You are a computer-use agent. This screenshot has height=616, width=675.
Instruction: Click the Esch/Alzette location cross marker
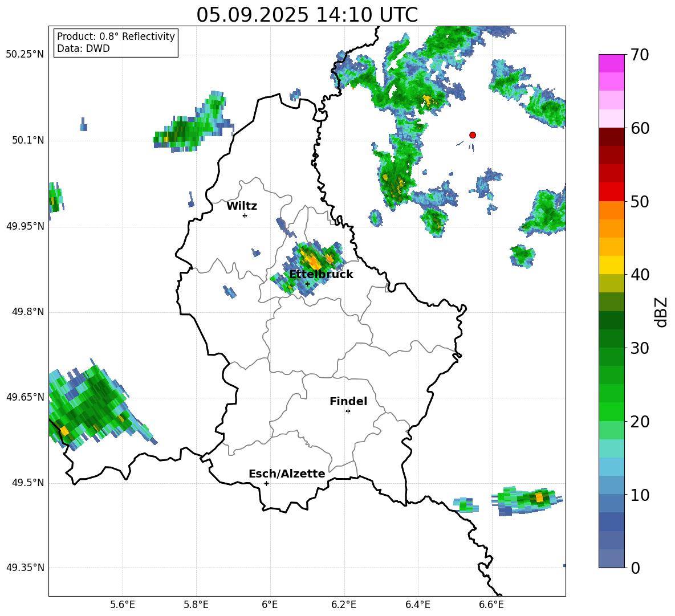click(266, 483)
